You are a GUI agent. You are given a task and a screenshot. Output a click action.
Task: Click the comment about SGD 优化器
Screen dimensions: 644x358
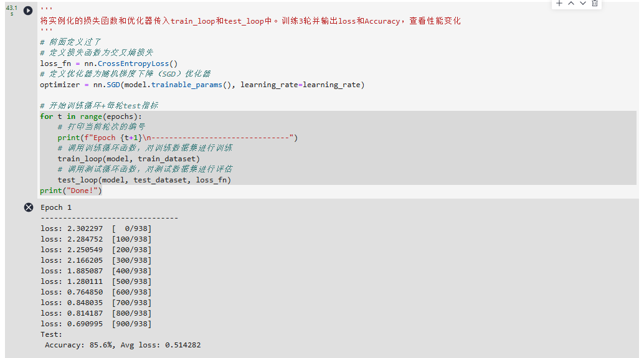[125, 74]
